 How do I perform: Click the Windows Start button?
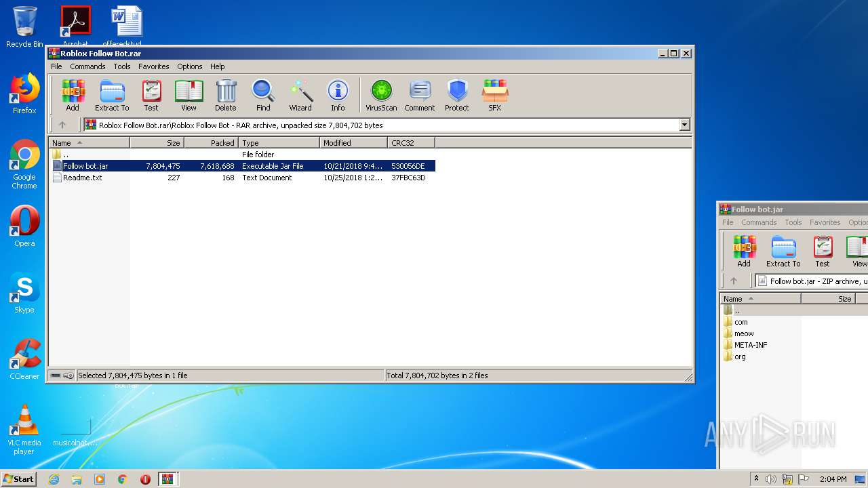(x=18, y=479)
